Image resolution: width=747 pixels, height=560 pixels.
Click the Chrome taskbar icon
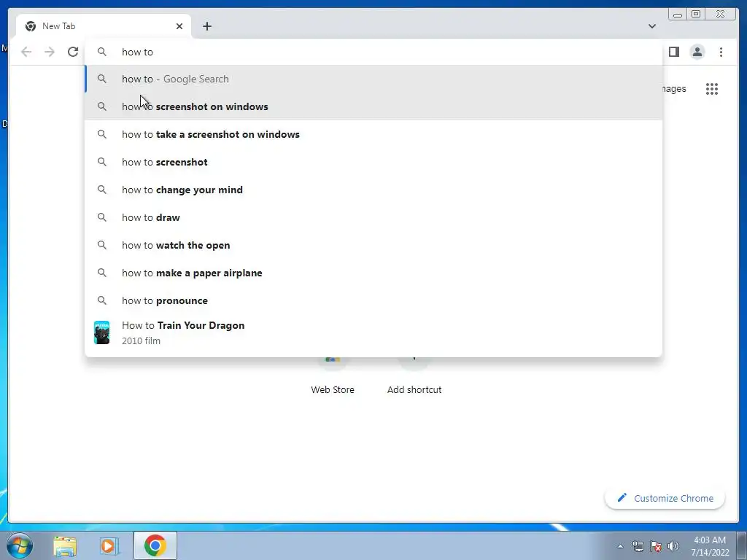click(155, 545)
